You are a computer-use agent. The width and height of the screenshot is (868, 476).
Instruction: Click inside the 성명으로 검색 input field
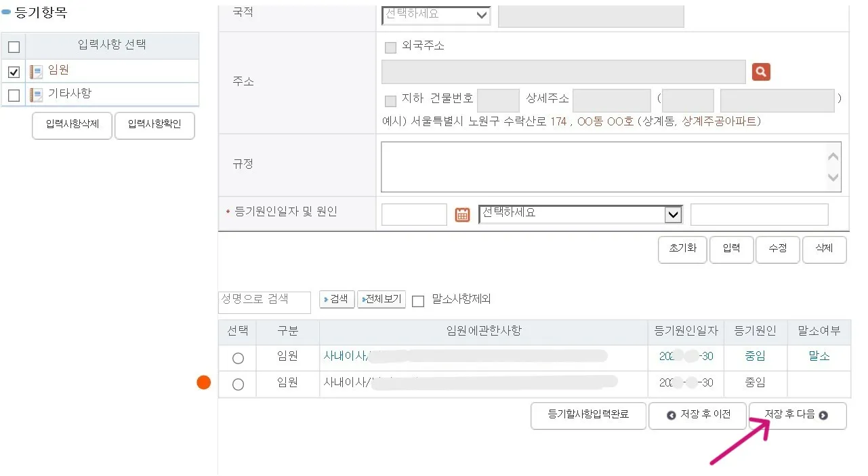(264, 302)
